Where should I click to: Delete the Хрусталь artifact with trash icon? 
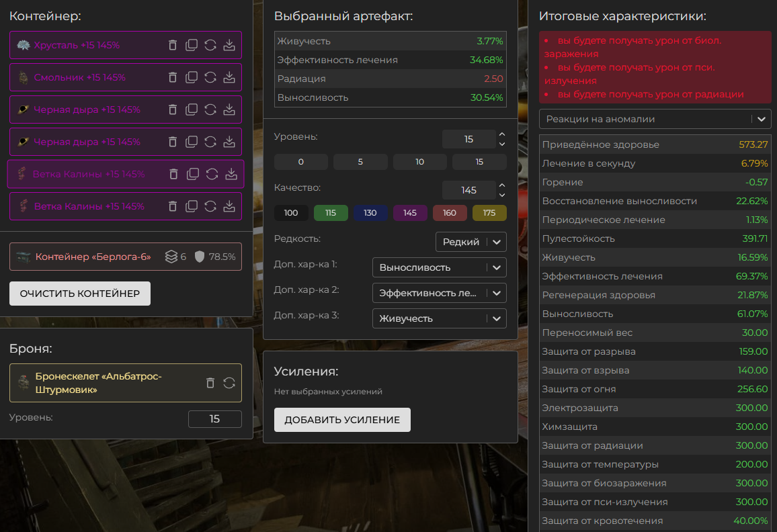click(173, 45)
